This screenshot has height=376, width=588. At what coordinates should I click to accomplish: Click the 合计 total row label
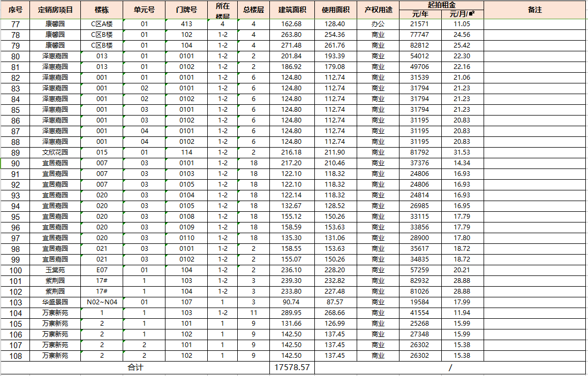(135, 367)
